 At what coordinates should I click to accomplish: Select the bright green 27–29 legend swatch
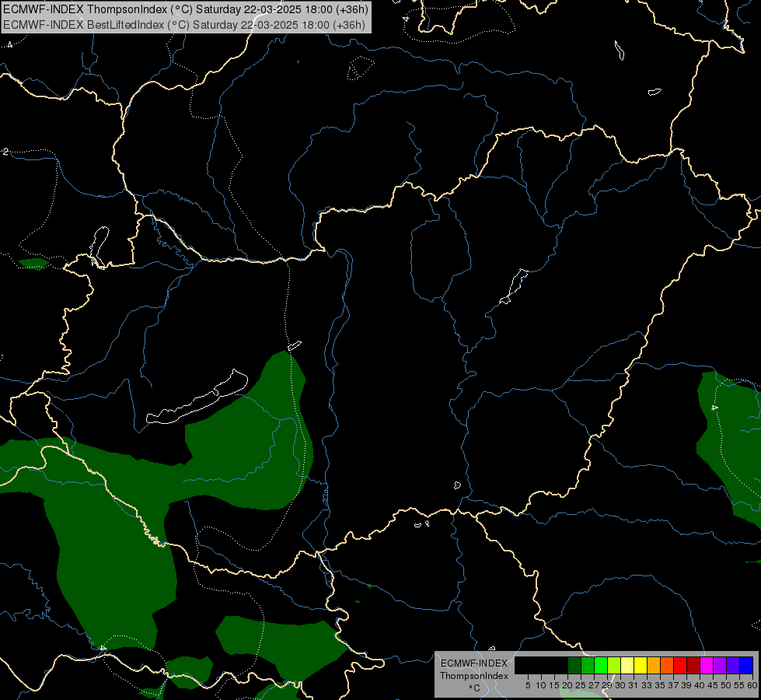601,665
